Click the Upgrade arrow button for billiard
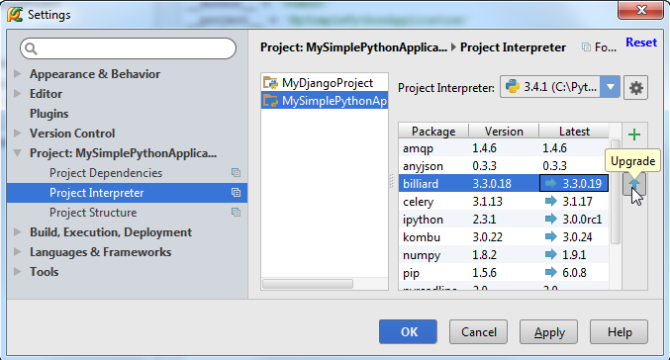The height and width of the screenshot is (360, 670). (x=634, y=185)
